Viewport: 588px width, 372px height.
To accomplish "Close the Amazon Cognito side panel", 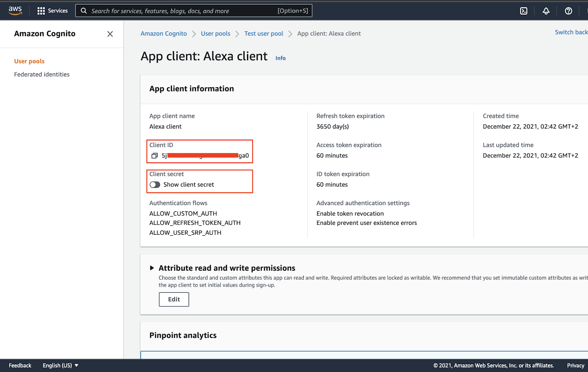I will tap(110, 34).
